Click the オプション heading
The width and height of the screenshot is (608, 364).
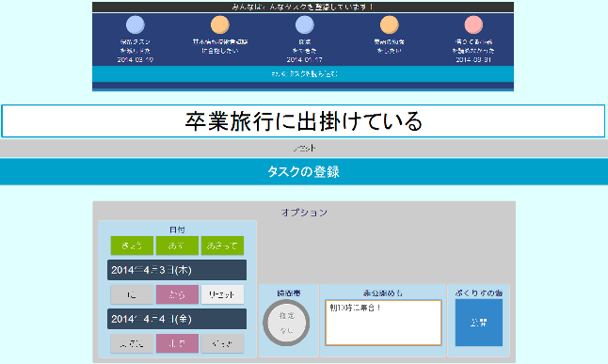pyautogui.click(x=304, y=213)
